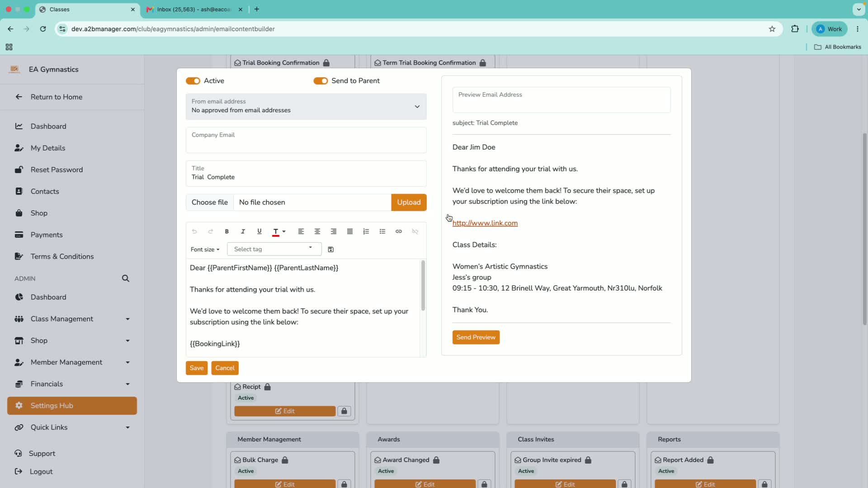This screenshot has width=868, height=488.
Task: Center align text in editor toolbar
Action: click(317, 231)
